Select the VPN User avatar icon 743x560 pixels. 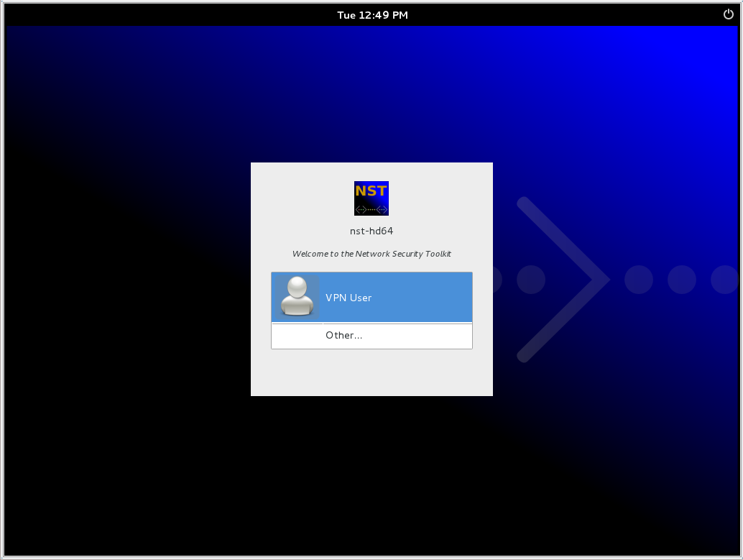[296, 296]
